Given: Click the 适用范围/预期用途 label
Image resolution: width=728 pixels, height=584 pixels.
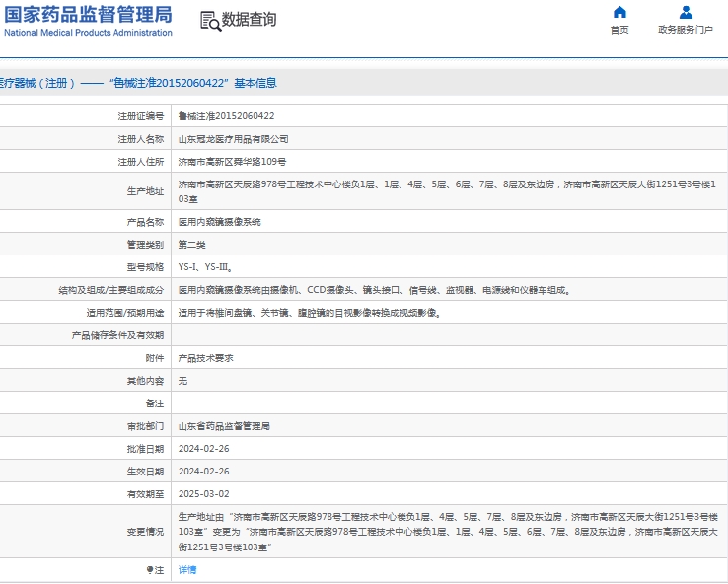Looking at the screenshot, I should [125, 313].
